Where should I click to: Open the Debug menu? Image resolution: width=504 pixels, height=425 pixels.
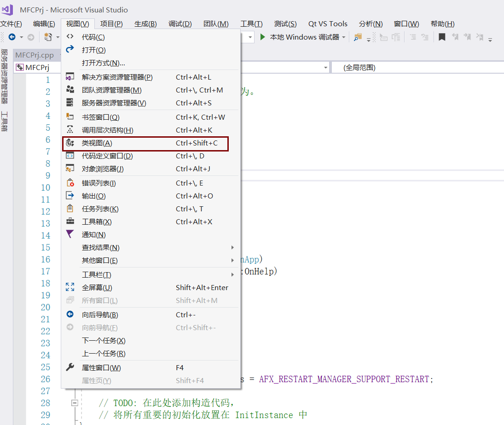pyautogui.click(x=180, y=24)
